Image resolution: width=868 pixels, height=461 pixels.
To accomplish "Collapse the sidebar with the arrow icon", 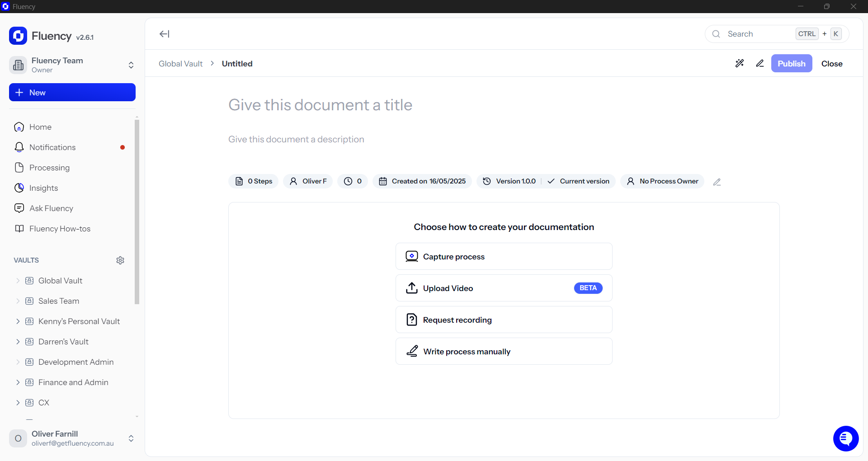I will pos(164,34).
